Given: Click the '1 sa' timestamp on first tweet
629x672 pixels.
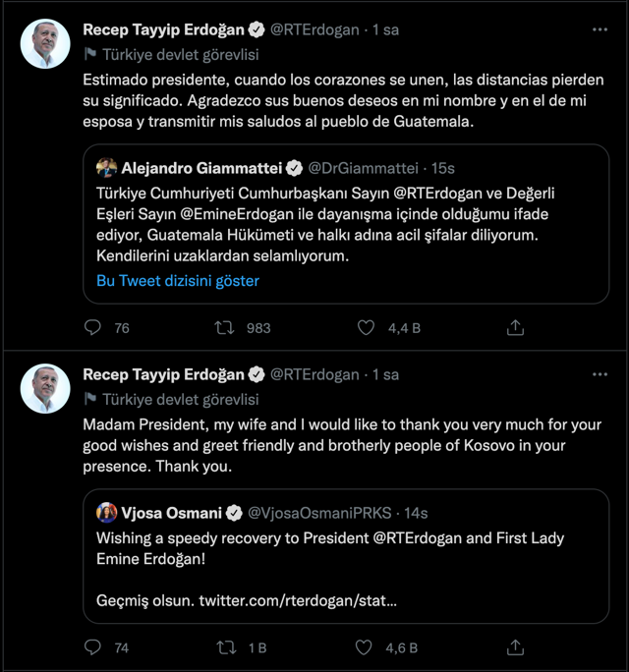Looking at the screenshot, I should click(386, 29).
